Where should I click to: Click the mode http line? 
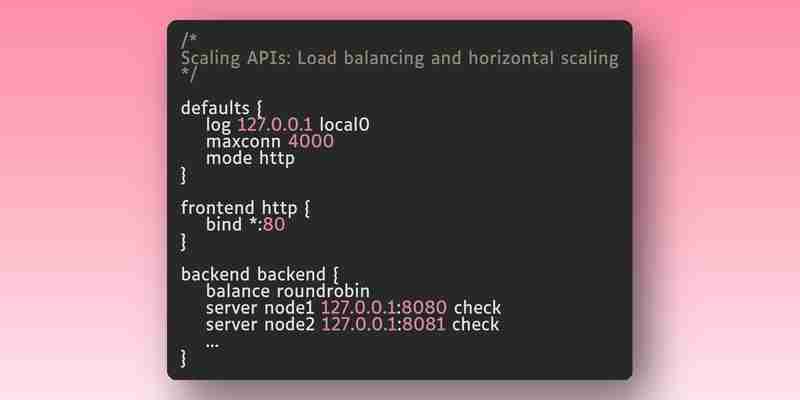point(251,159)
